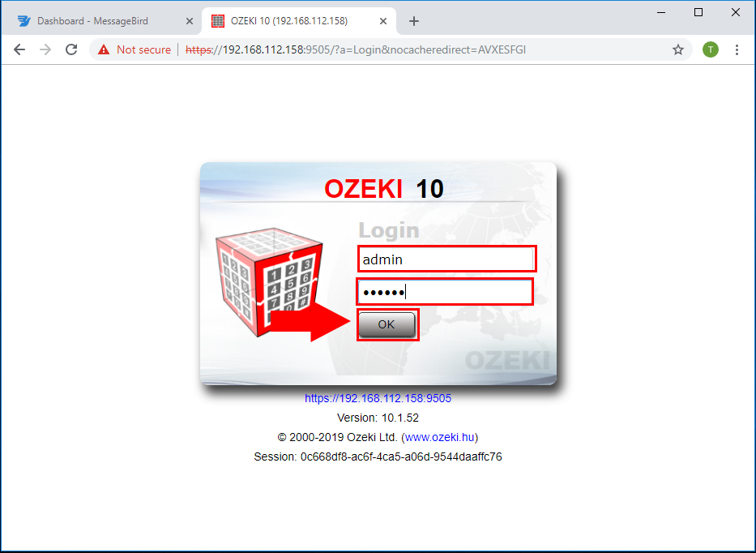756x553 pixels.
Task: Click the Not secure warning triangle
Action: (x=104, y=49)
